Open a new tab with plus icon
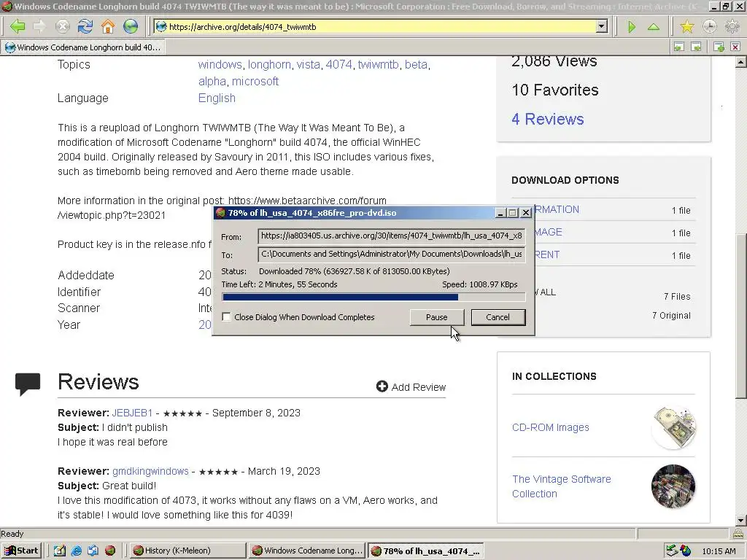 719,47
